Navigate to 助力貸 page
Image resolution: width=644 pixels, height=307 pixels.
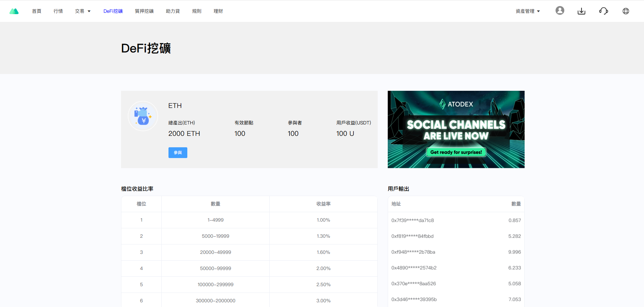click(173, 11)
